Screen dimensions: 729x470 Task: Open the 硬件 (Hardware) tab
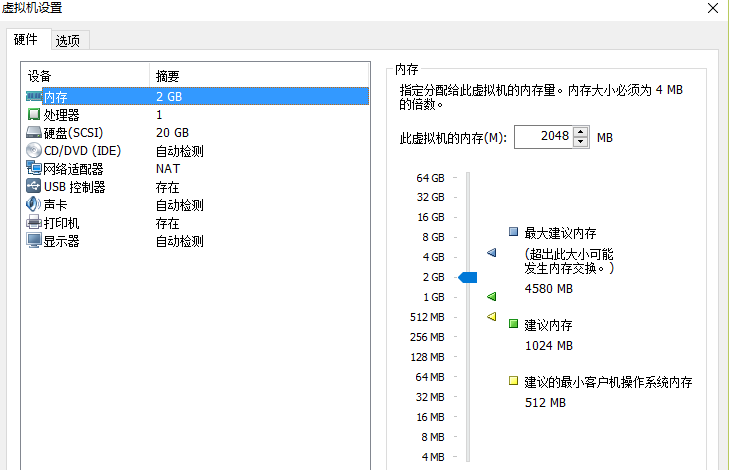pos(26,39)
